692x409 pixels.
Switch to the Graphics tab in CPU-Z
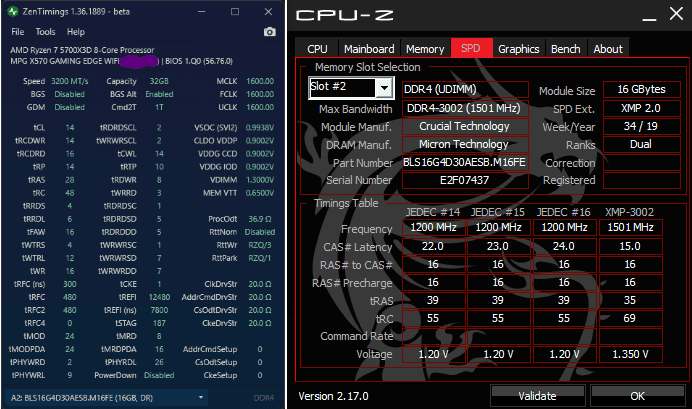tap(519, 49)
